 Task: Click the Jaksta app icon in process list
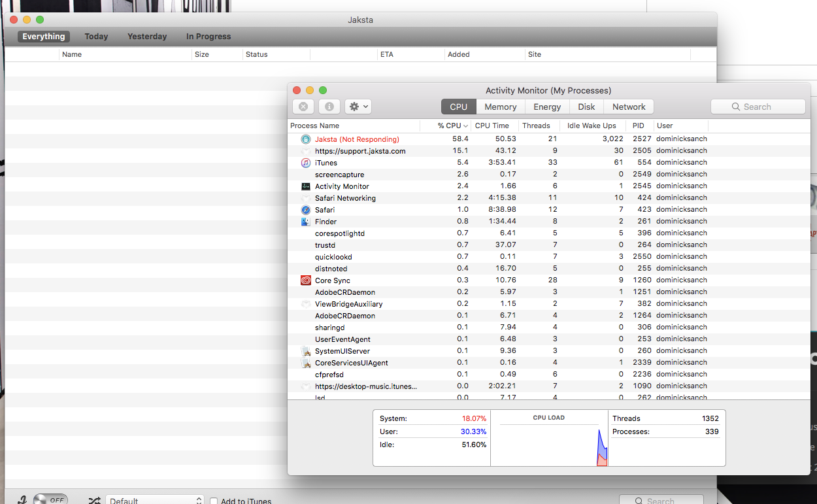click(x=305, y=139)
